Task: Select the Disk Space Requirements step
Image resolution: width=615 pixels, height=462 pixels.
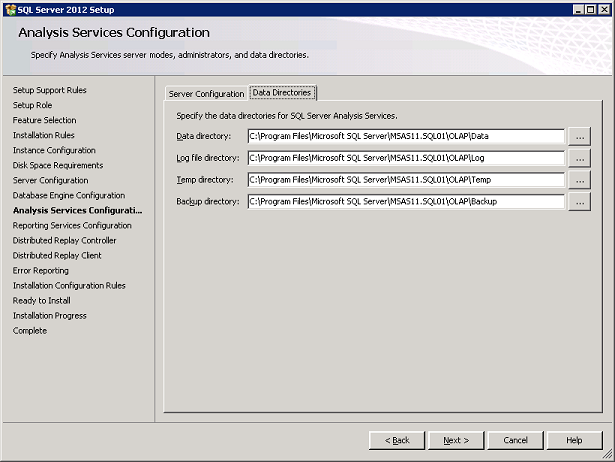Action: click(x=58, y=165)
